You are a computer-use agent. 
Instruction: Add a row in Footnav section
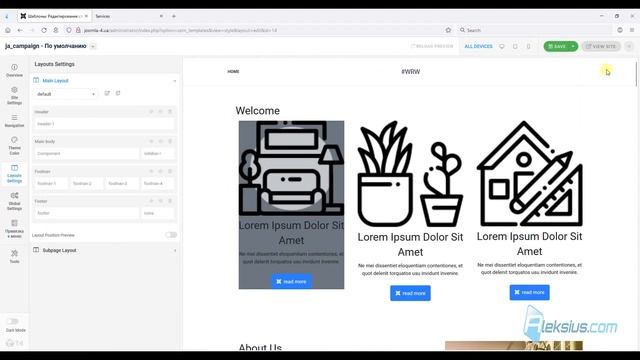[x=151, y=171]
